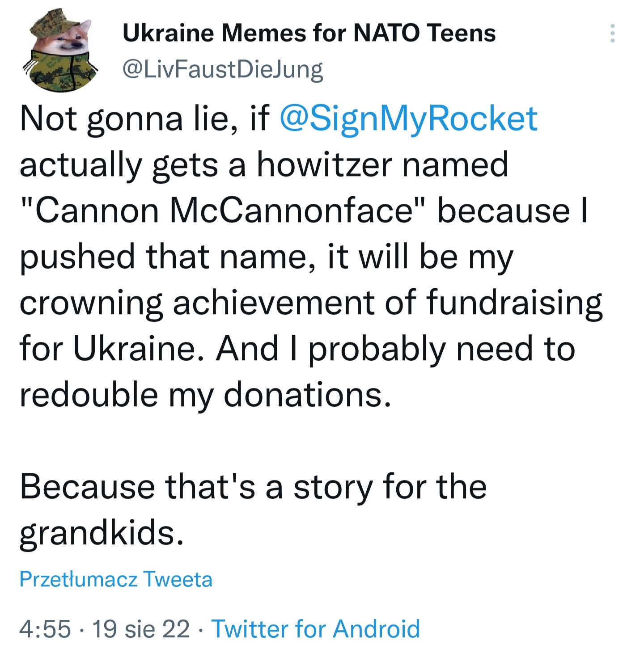Tap Przetłumacz Tweeta to translate

coord(116,579)
